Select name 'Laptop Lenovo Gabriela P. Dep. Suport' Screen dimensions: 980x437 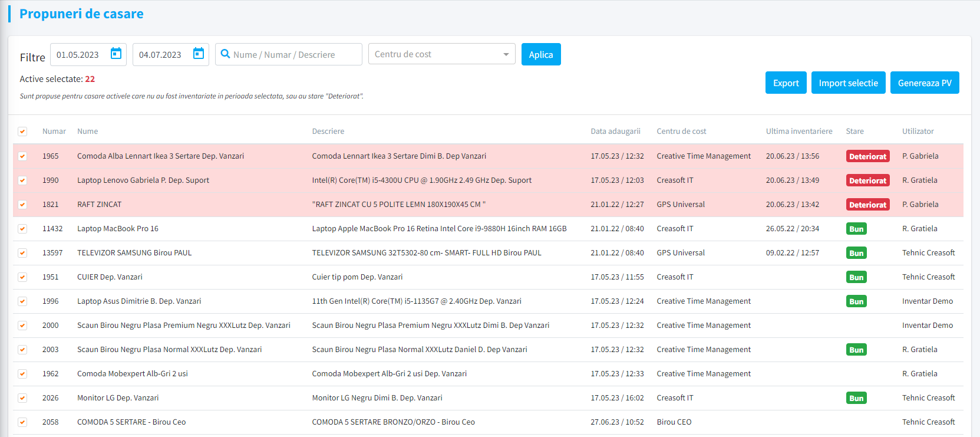pyautogui.click(x=143, y=180)
